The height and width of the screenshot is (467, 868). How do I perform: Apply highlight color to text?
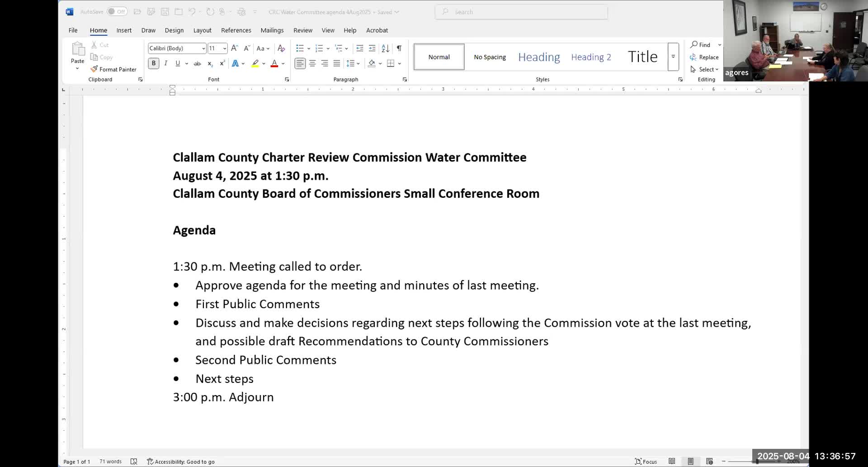point(255,63)
